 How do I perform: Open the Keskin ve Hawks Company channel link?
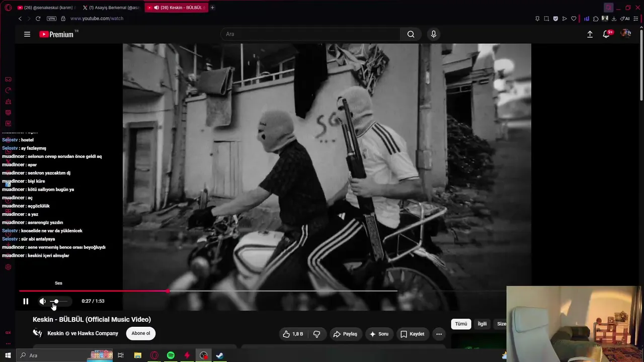(x=83, y=333)
